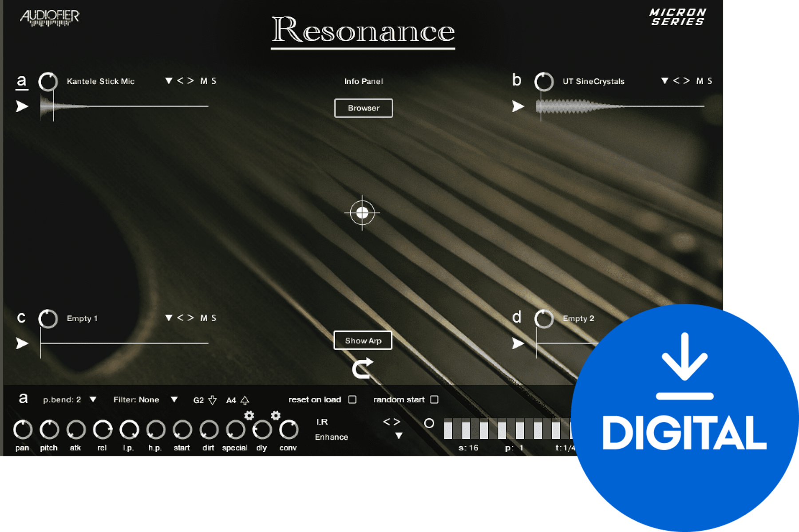Select layer a tab
Image resolution: width=799 pixels, height=532 pixels.
(x=22, y=81)
